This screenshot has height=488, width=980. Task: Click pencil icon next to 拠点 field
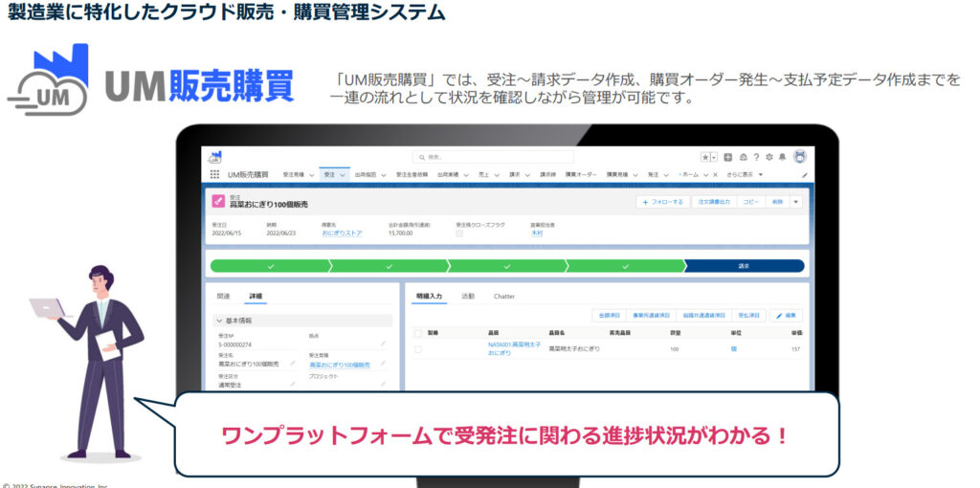383,344
